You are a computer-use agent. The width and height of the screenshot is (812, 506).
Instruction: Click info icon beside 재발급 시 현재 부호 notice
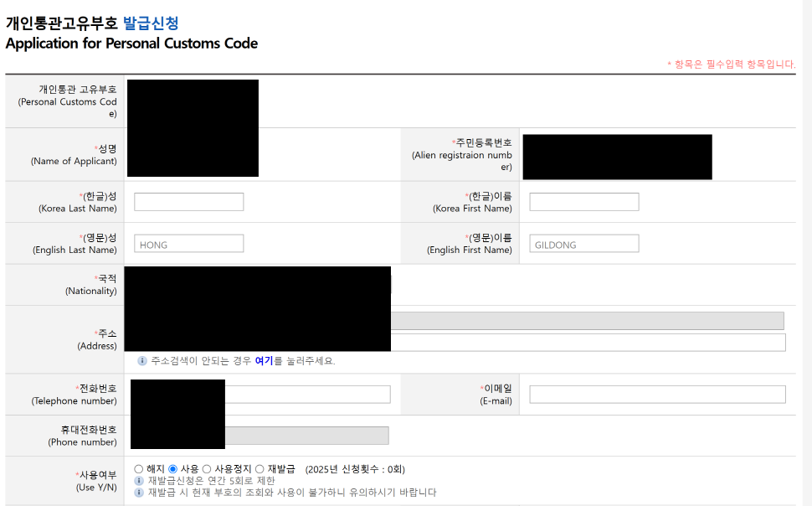click(x=139, y=493)
